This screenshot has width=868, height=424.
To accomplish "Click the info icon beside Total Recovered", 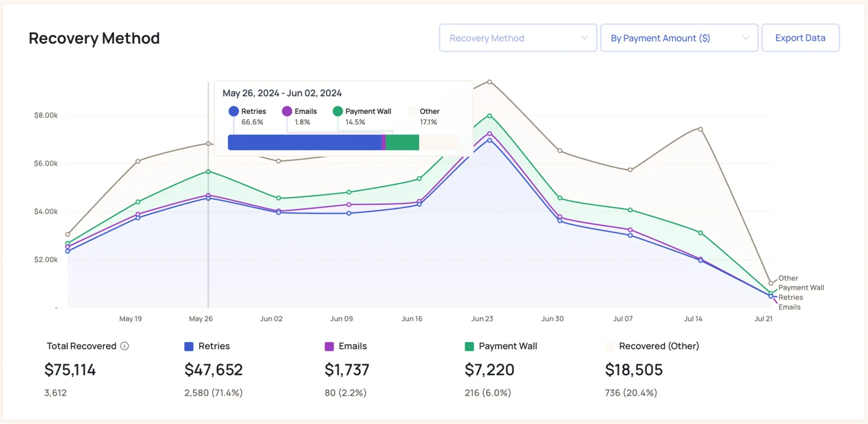I will point(124,346).
